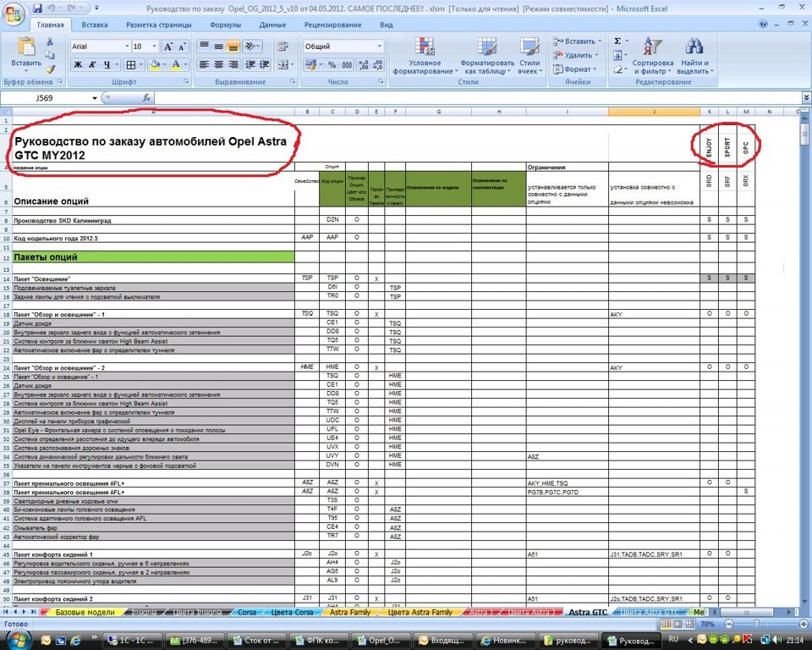Apply underline with the Ч button

pos(107,65)
